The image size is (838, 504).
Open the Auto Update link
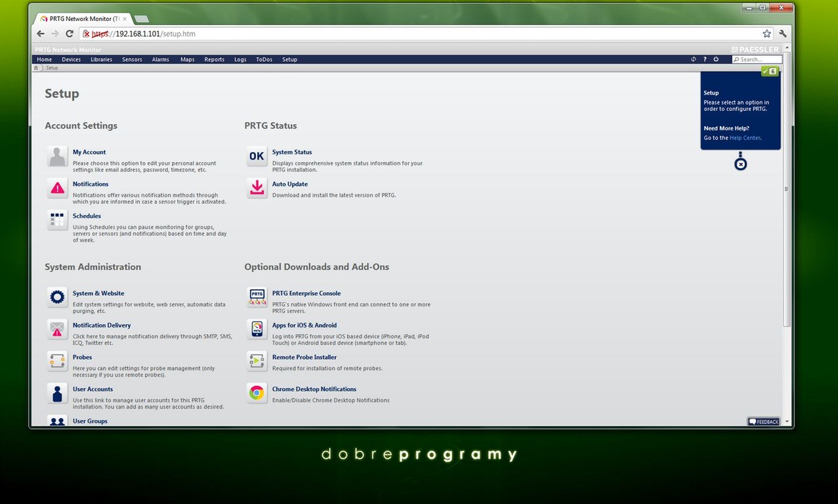[290, 184]
